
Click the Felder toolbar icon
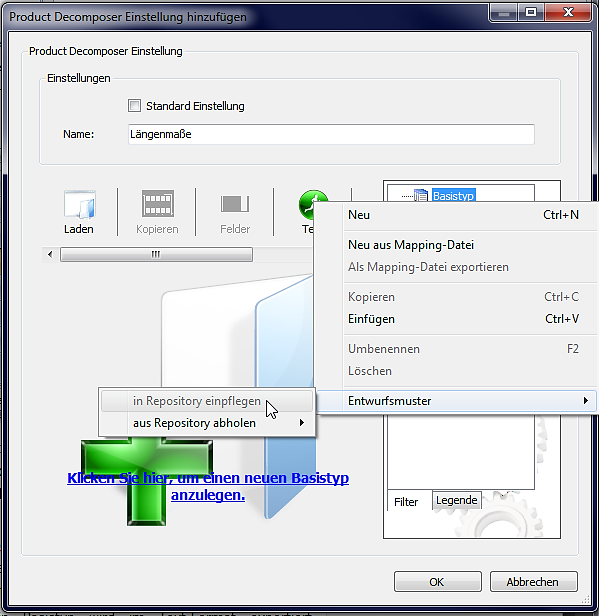pyautogui.click(x=235, y=204)
